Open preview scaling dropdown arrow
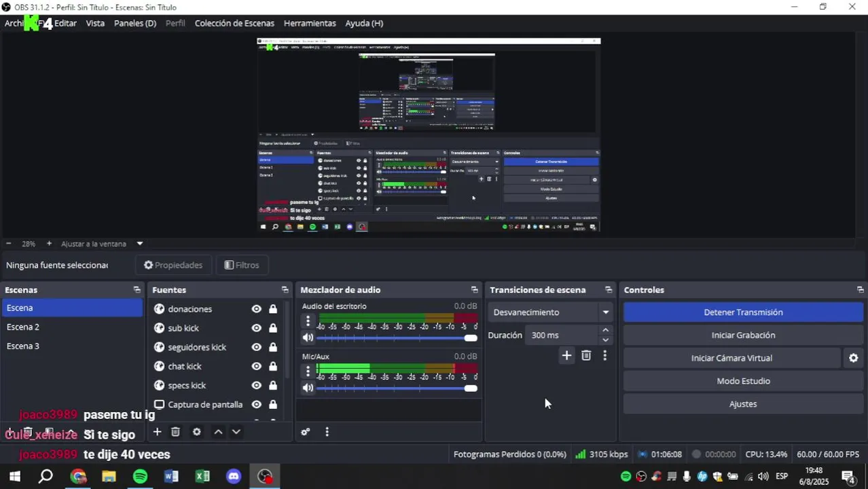The height and width of the screenshot is (489, 868). pyautogui.click(x=140, y=243)
